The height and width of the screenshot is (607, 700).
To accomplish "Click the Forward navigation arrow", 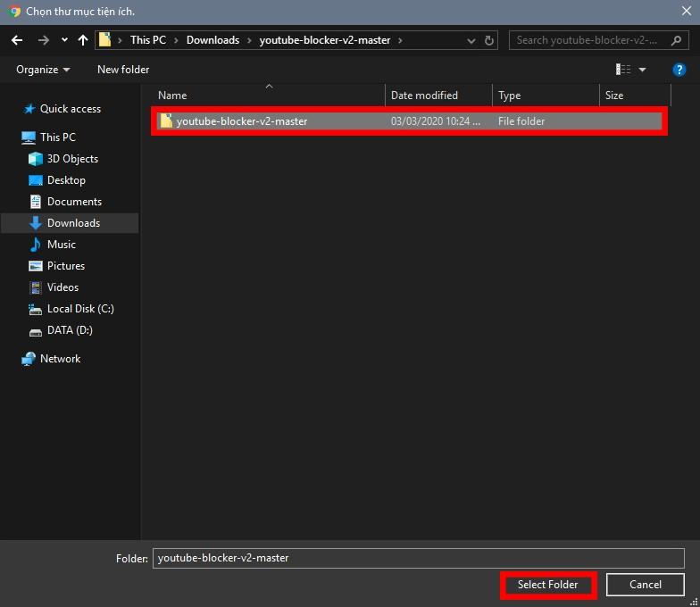I will [x=43, y=40].
